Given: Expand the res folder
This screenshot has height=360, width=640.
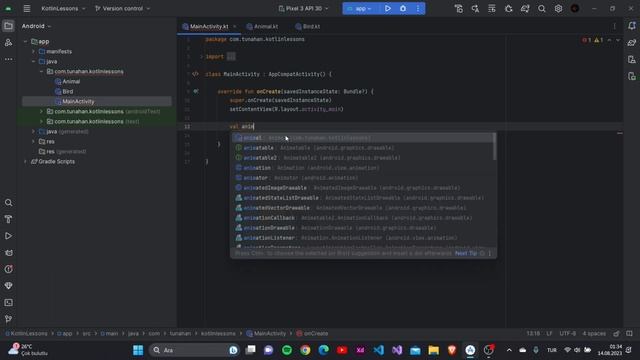Looking at the screenshot, I should [x=33, y=142].
